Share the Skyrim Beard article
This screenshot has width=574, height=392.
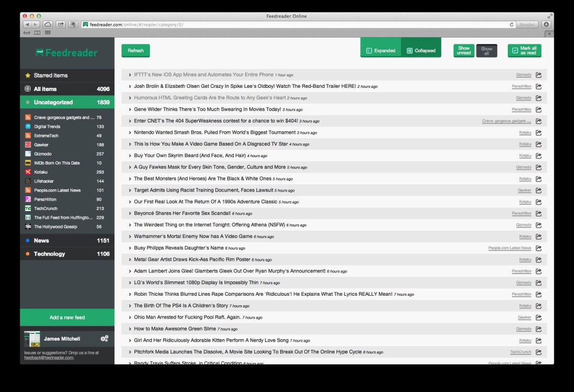tap(539, 156)
